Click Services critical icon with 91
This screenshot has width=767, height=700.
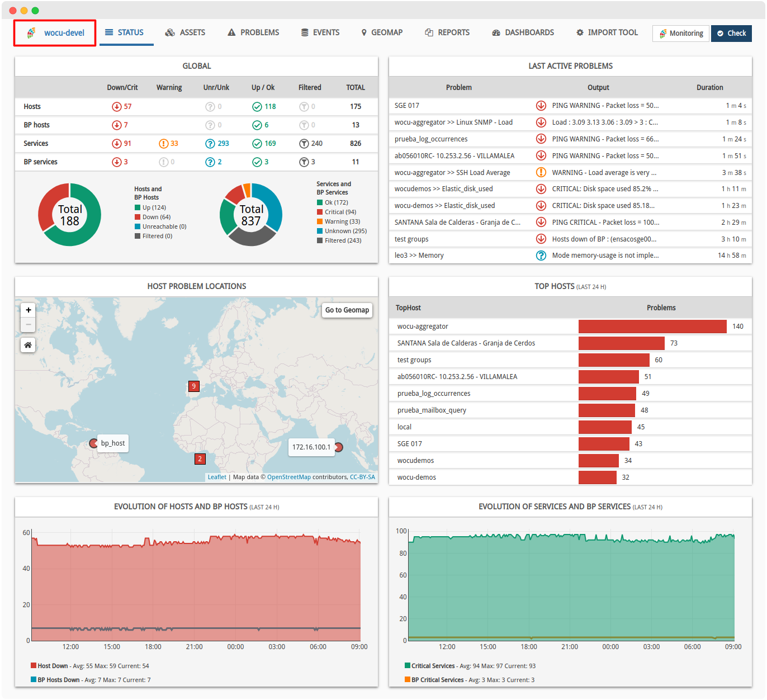(x=117, y=143)
